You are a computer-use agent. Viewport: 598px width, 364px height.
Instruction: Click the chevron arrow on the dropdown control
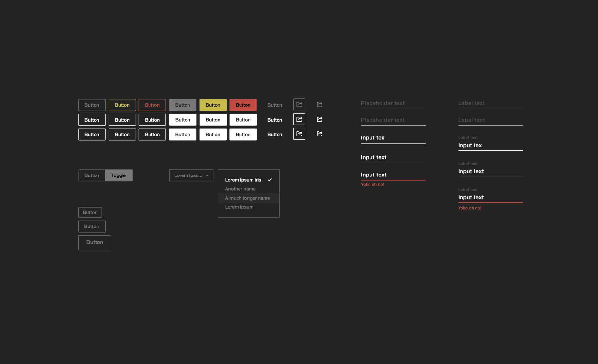pos(207,175)
